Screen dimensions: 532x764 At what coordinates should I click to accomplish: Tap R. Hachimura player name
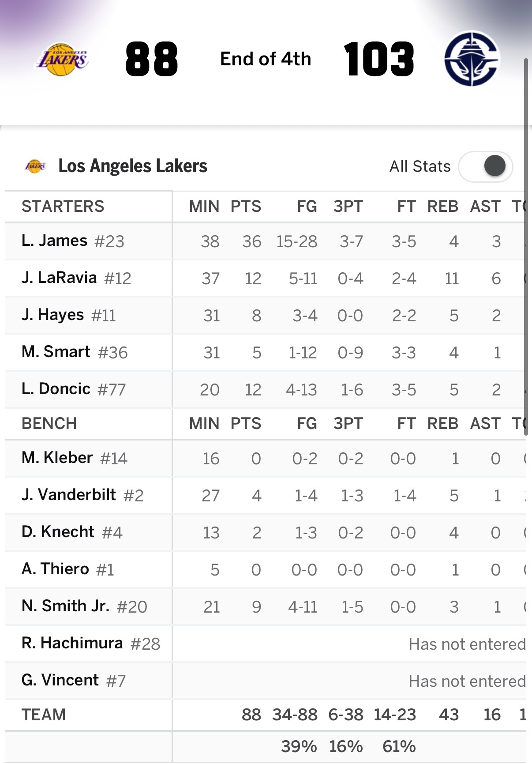coord(72,644)
